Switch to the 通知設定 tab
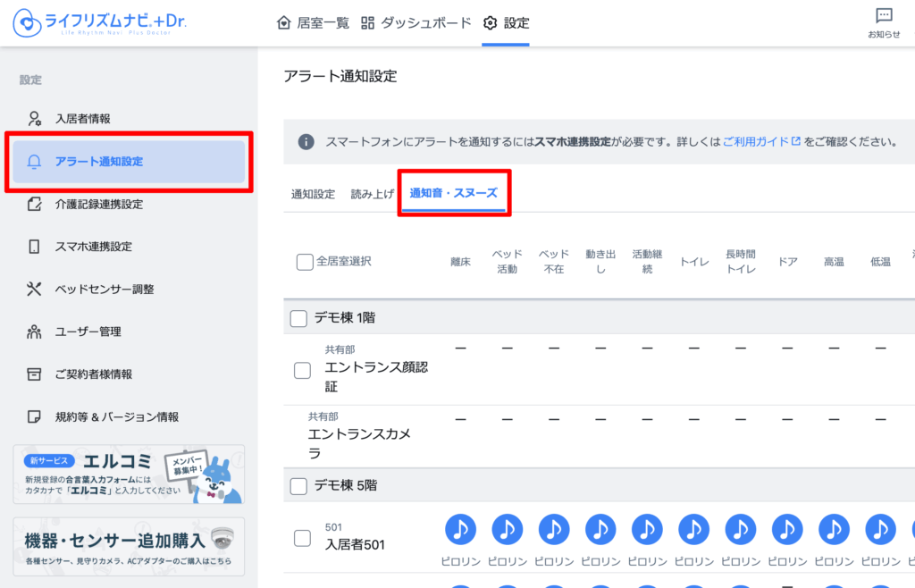The image size is (915, 588). coord(313,194)
